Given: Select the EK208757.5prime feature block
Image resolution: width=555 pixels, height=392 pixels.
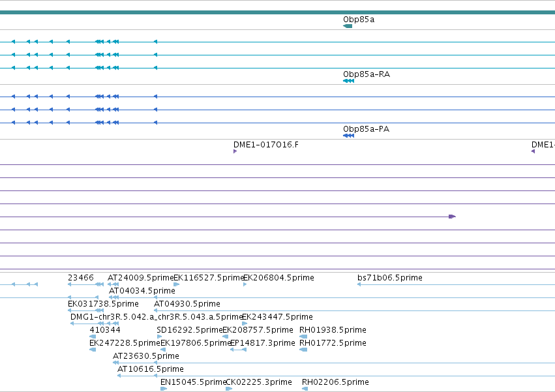Looking at the screenshot, I should [225, 337].
